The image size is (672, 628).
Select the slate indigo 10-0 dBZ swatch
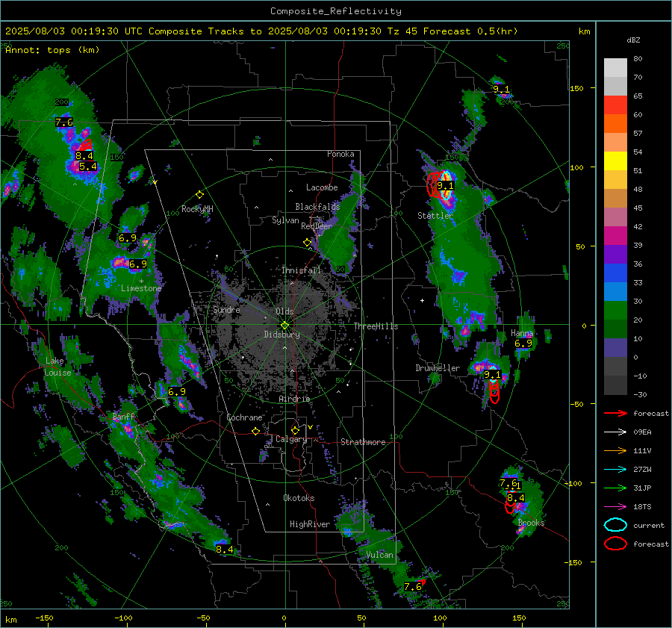[615, 348]
